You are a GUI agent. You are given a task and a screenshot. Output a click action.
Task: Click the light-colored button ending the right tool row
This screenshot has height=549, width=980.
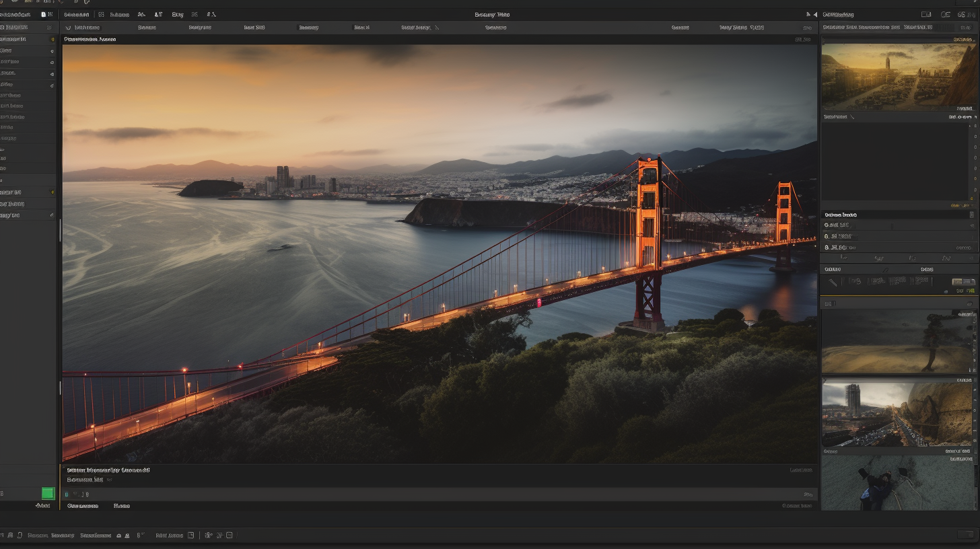tap(963, 282)
